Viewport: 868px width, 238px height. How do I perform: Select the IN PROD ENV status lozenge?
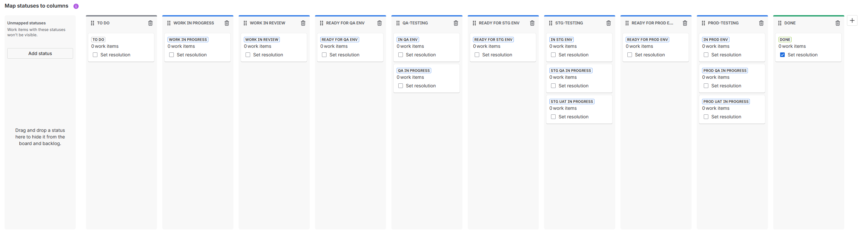pyautogui.click(x=716, y=40)
